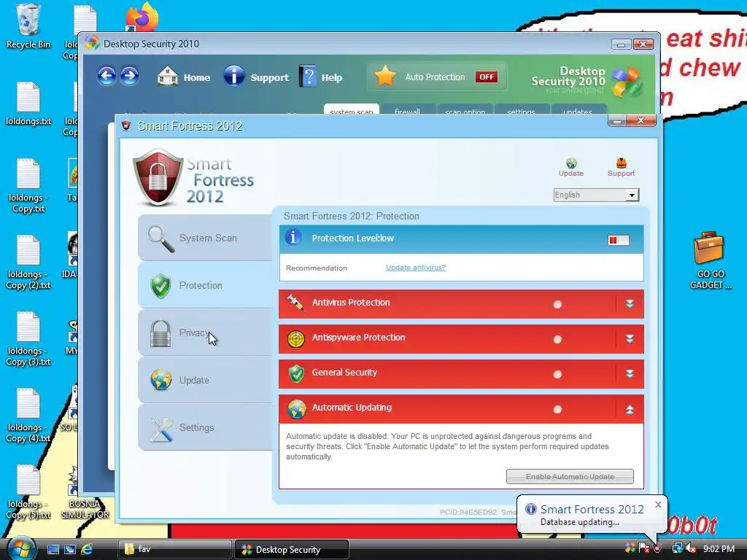Toggle the Antispyware Protection status dot
The height and width of the screenshot is (560, 747).
[x=557, y=339]
